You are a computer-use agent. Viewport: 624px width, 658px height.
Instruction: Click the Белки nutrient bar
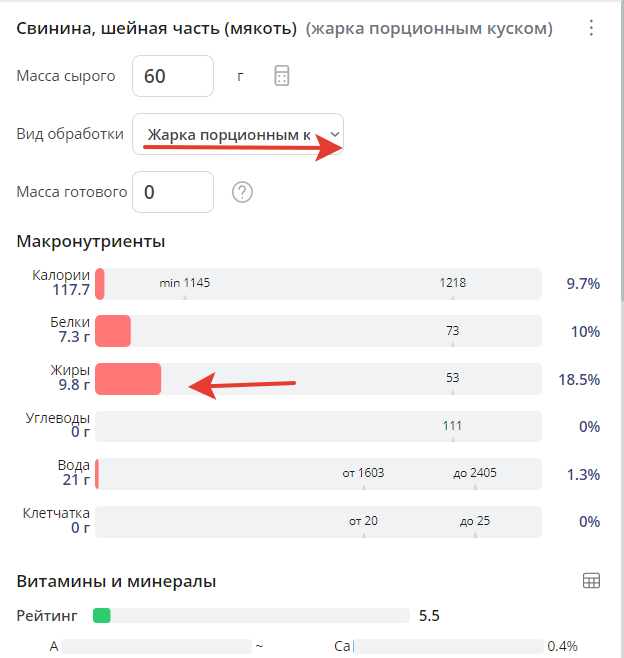[x=318, y=331]
